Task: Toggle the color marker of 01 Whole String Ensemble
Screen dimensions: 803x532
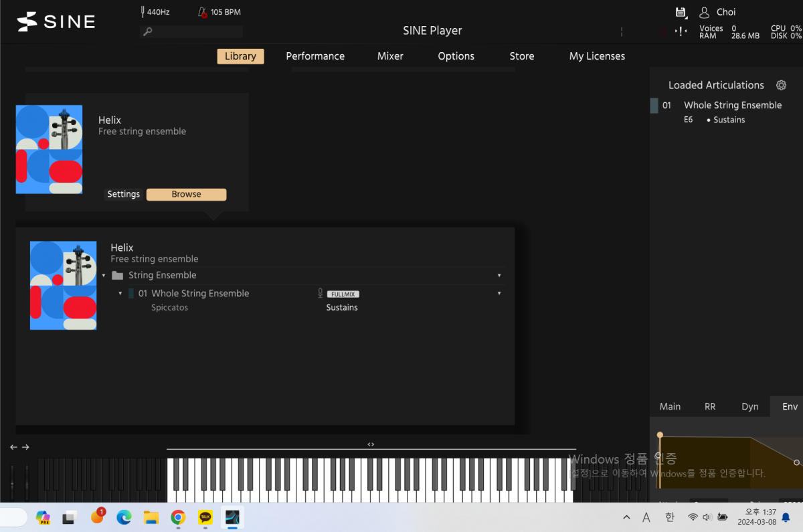Action: pyautogui.click(x=131, y=293)
